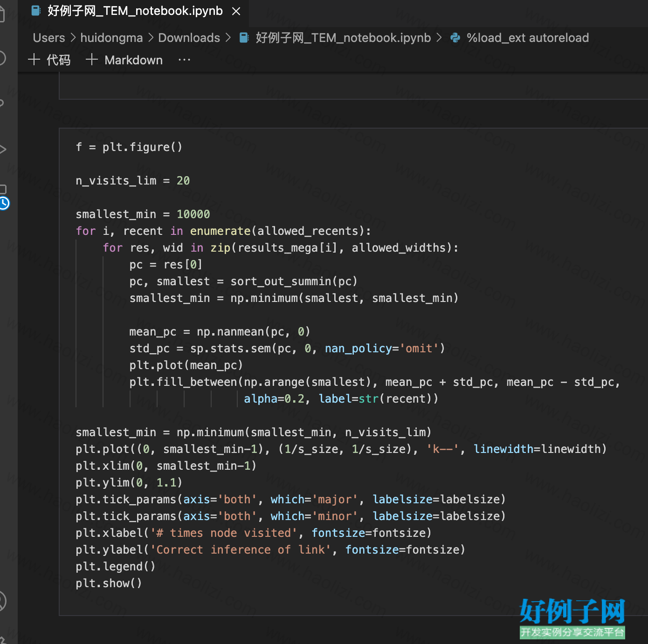Click the %load_ext autoreload breadcrumb item

tap(528, 38)
